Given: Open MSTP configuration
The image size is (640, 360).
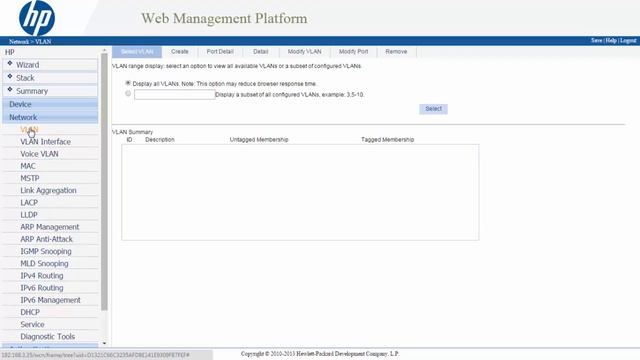Looking at the screenshot, I should (x=30, y=178).
